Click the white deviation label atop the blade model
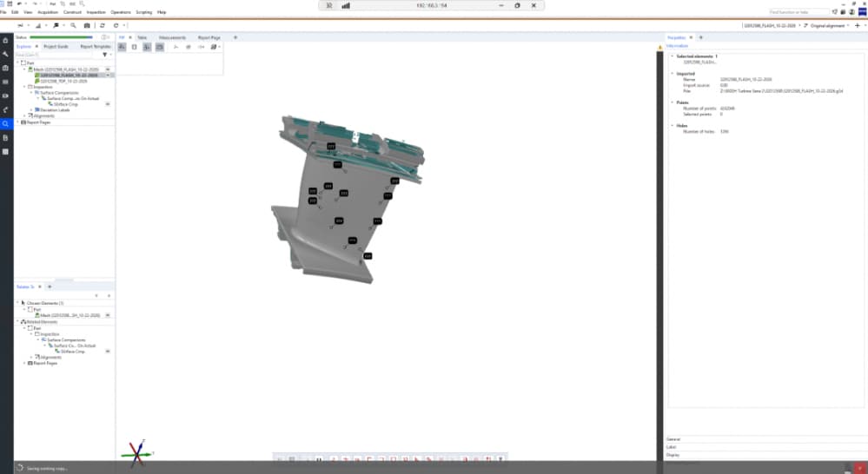Screen dimensions: 868x474 356,135
